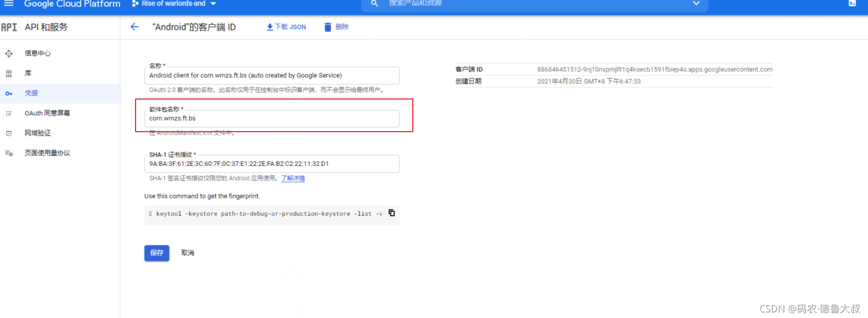Open the API 和服务 heading
The width and height of the screenshot is (868, 318).
pyautogui.click(x=46, y=27)
